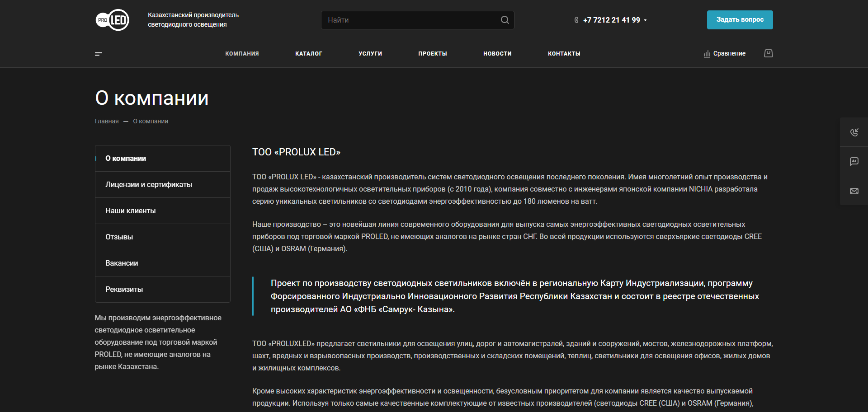Click the callback phone icon in the side panel
The width and height of the screenshot is (868, 412).
coord(854,132)
